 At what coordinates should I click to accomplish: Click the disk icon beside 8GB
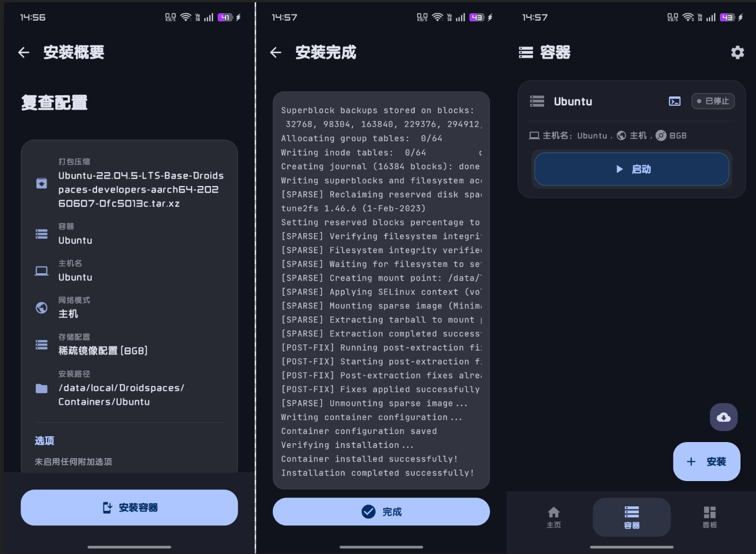point(661,135)
